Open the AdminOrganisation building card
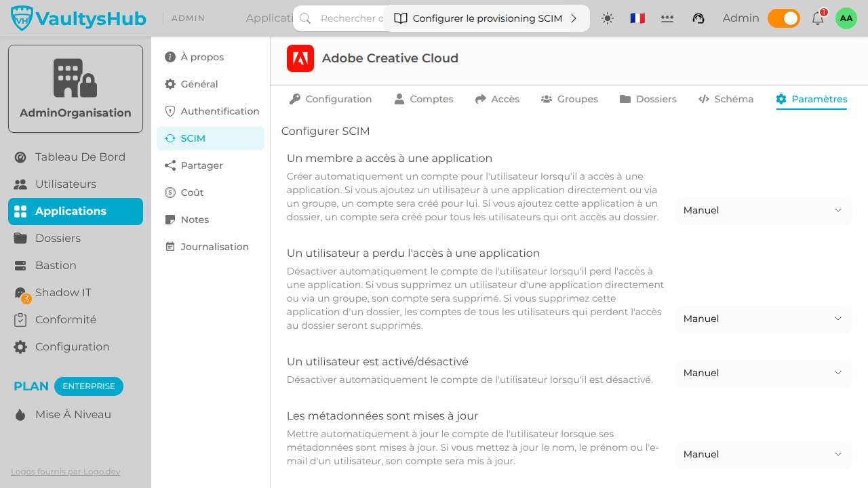Screen dimensions: 868x488 (75, 89)
